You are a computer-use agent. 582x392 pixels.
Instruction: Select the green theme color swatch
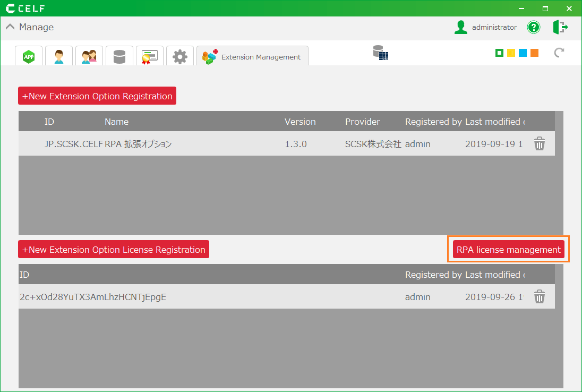pos(499,53)
